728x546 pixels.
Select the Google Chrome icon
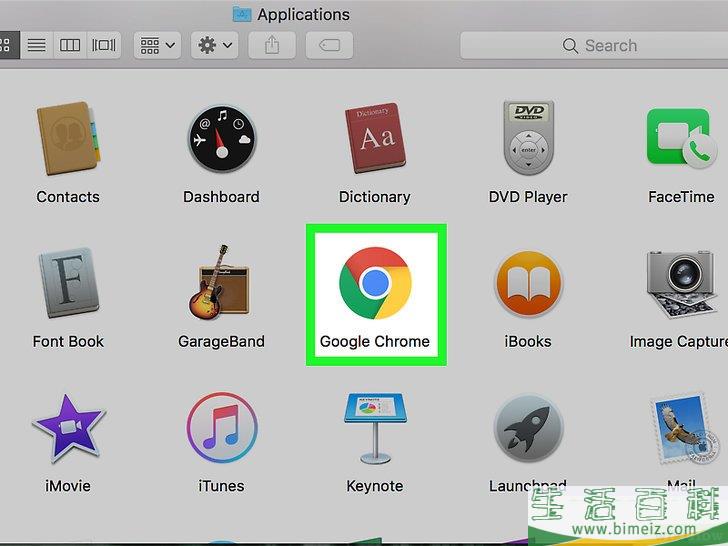(375, 283)
